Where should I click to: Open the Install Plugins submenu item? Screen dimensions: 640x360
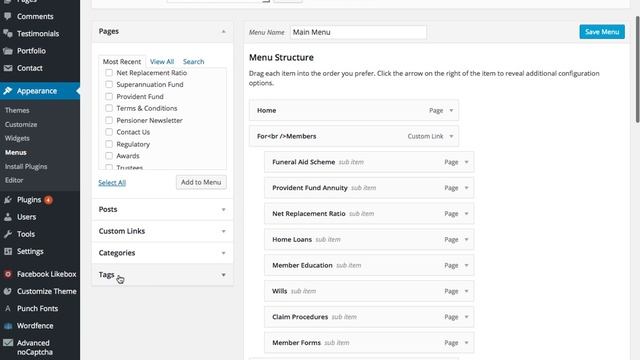[26, 167]
